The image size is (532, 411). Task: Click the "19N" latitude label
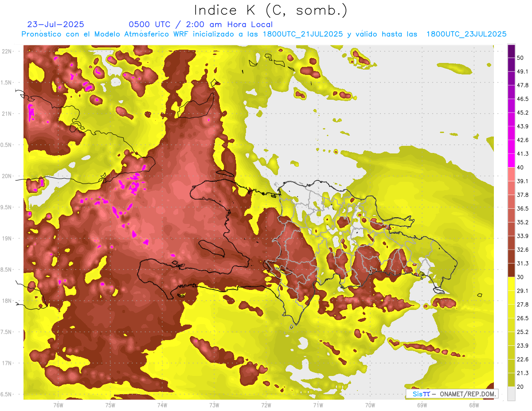coord(8,238)
